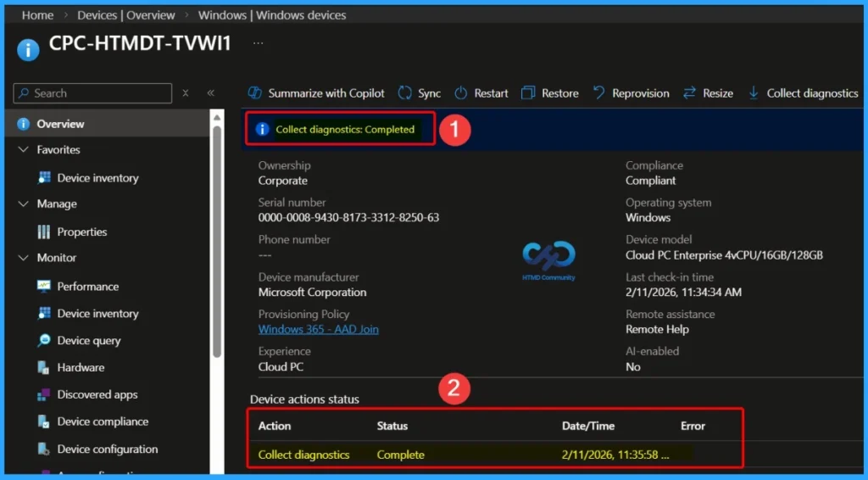Screen dimensions: 868x480
Task: Click the Restart power icon
Action: tap(460, 93)
